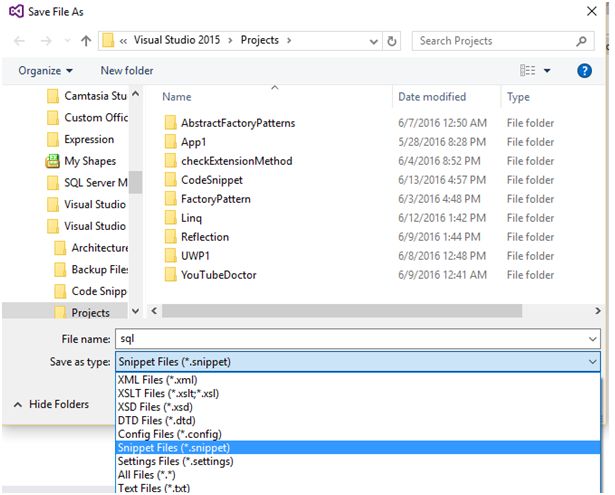Go up one folder level arrow

[86, 41]
